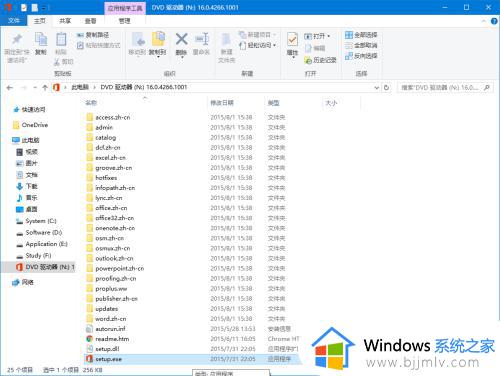The image size is (500, 376).
Task: Click the Rename icon
Action: (202, 39)
